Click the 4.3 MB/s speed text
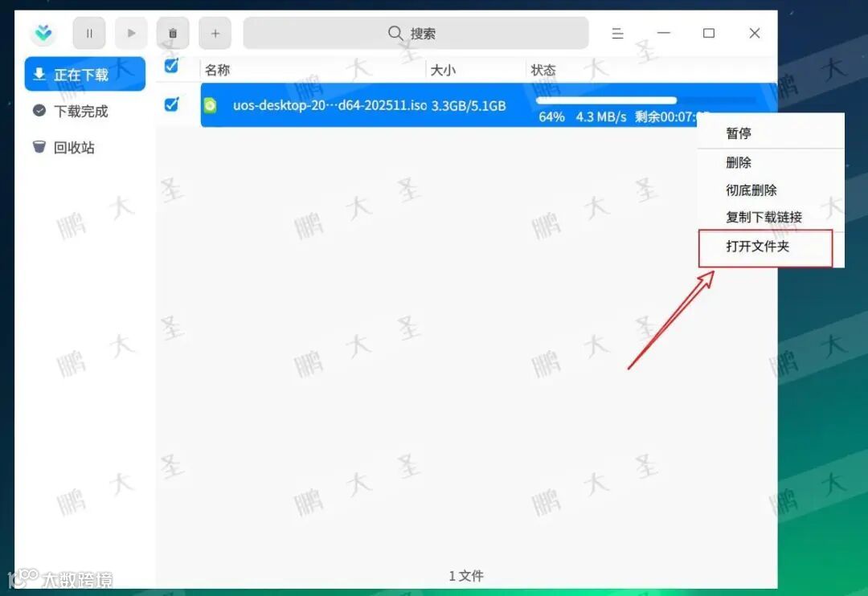868x596 pixels. 601,116
